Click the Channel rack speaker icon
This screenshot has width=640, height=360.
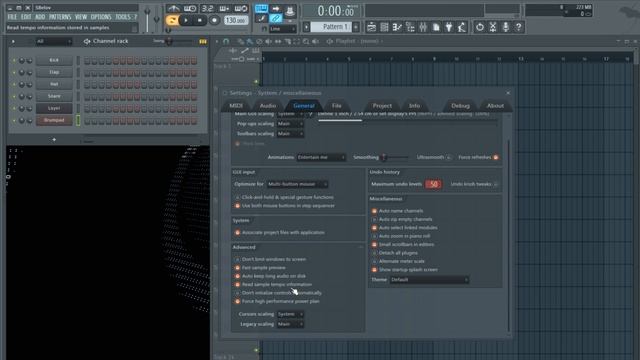87,41
